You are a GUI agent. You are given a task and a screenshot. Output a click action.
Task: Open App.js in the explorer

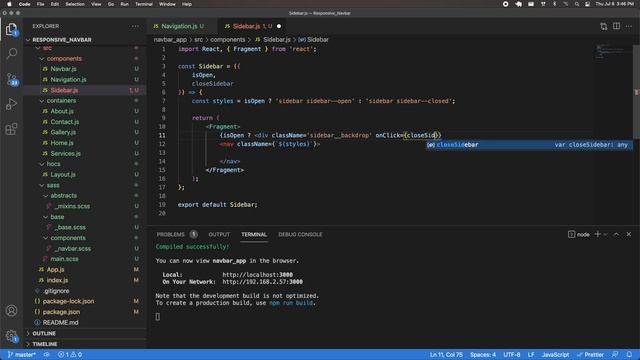[85, 269]
